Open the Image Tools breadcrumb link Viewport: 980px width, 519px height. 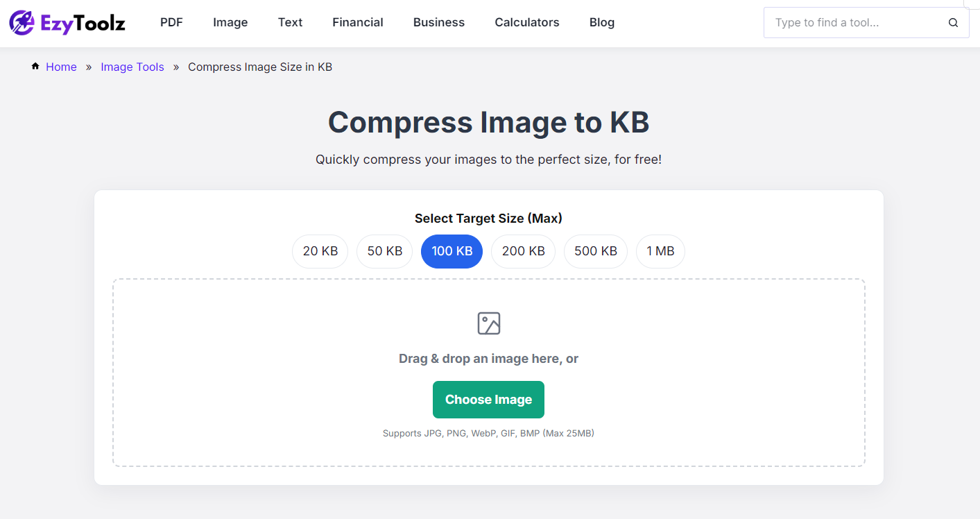pos(132,67)
